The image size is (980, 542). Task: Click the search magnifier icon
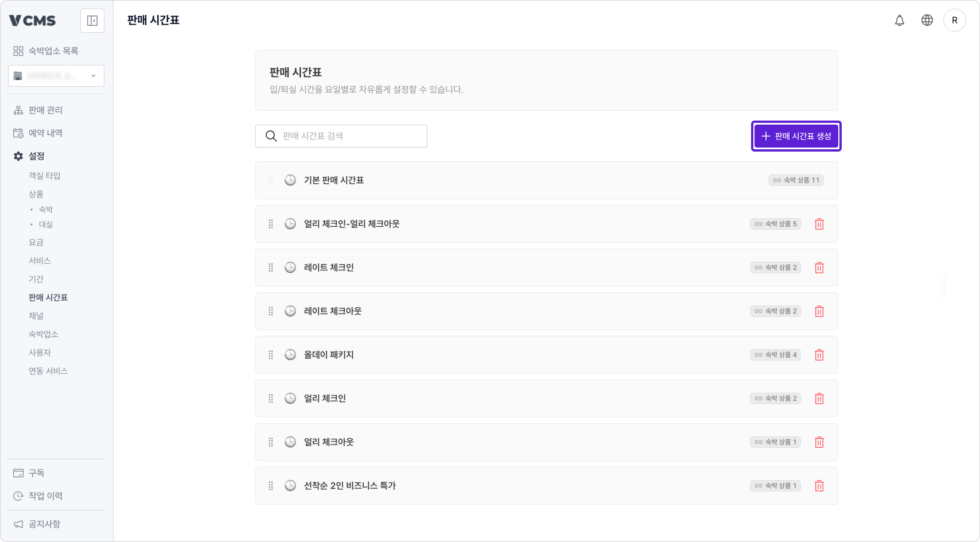coord(270,136)
